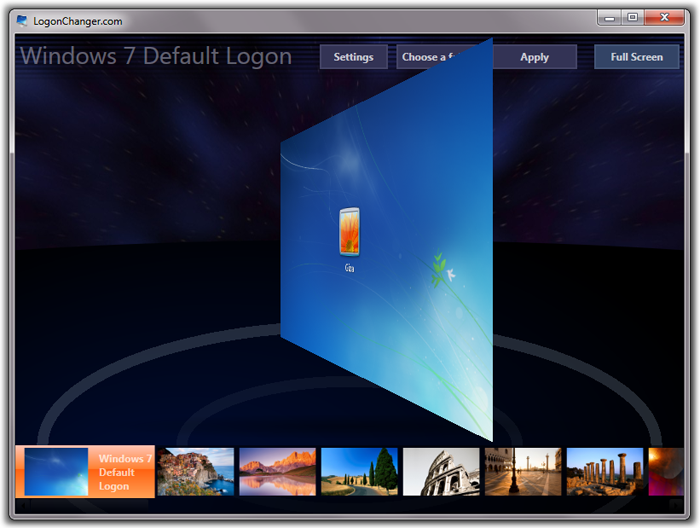Viewport: 700px width, 528px height.
Task: Select the Colosseum thumbnail
Action: [441, 472]
